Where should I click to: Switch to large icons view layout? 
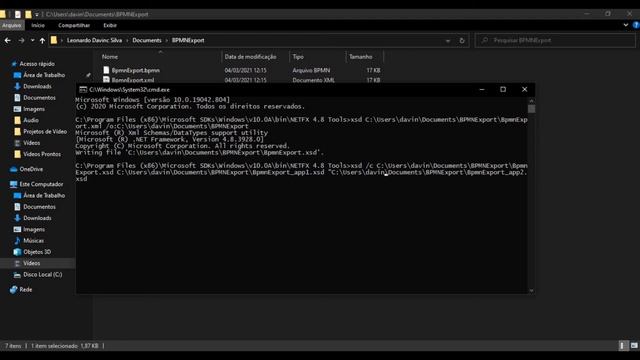[634, 346]
